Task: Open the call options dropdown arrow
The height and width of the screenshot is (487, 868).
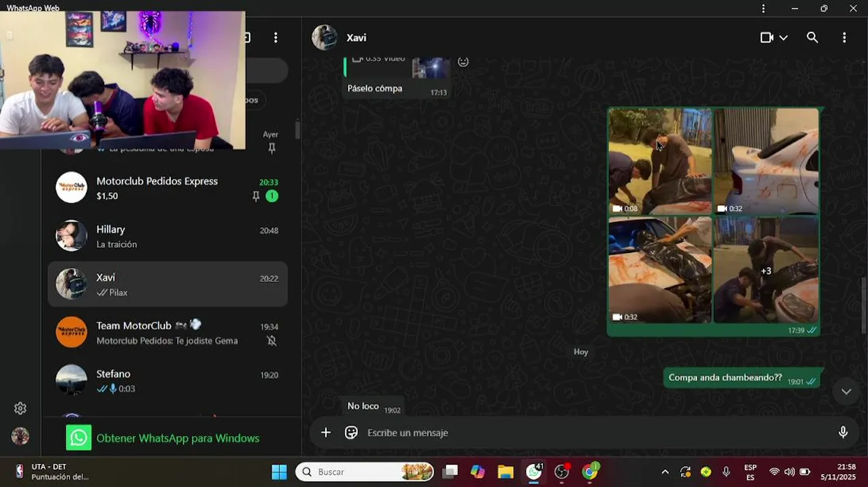Action: pos(783,38)
